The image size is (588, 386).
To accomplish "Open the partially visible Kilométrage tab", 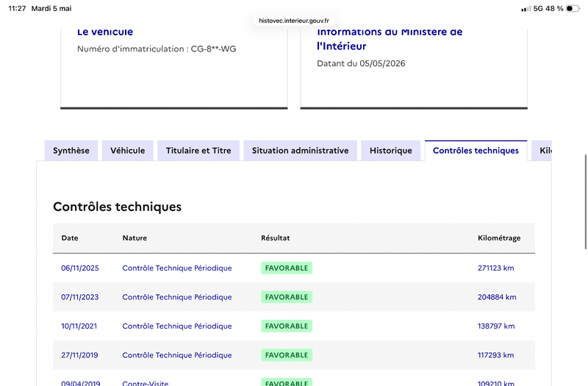I will tap(542, 151).
